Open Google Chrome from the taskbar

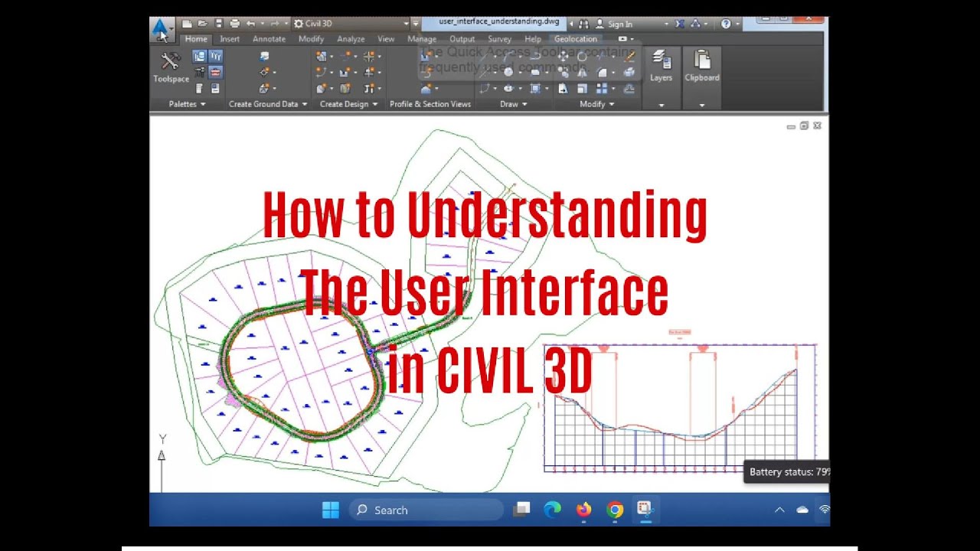pyautogui.click(x=615, y=510)
